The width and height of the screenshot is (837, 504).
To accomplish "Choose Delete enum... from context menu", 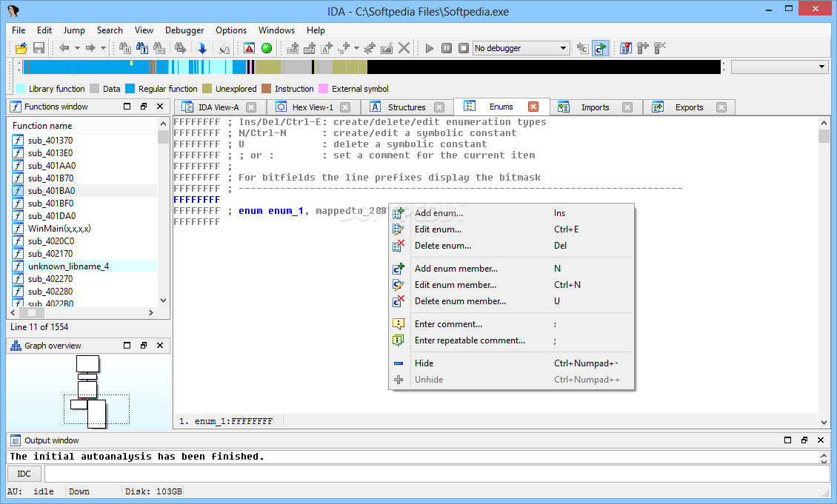I will tap(511, 246).
